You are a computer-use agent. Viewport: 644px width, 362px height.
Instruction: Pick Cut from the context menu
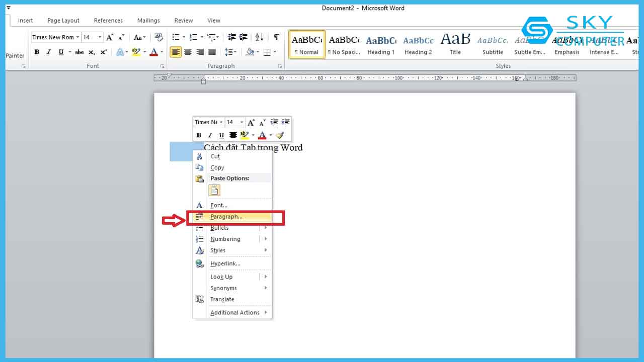233,156
